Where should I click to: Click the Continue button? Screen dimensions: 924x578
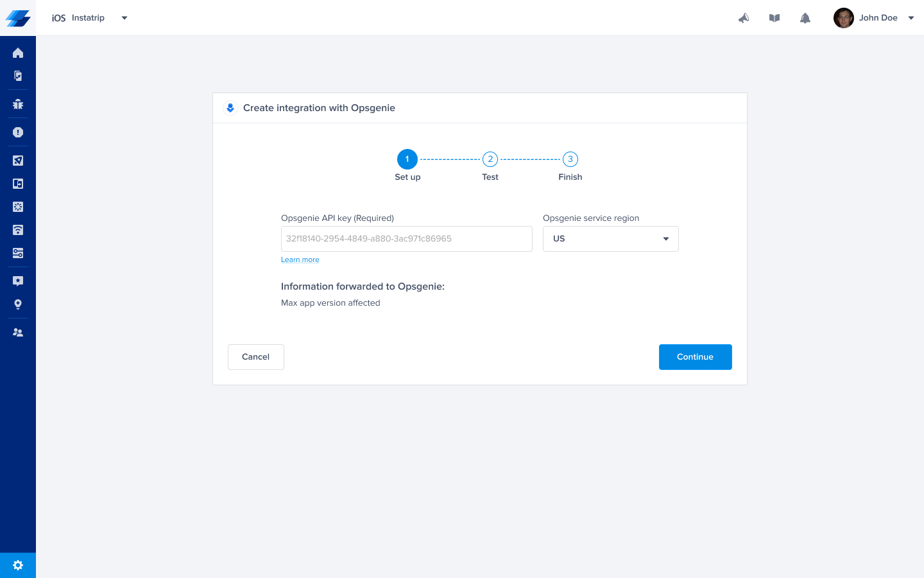point(696,357)
